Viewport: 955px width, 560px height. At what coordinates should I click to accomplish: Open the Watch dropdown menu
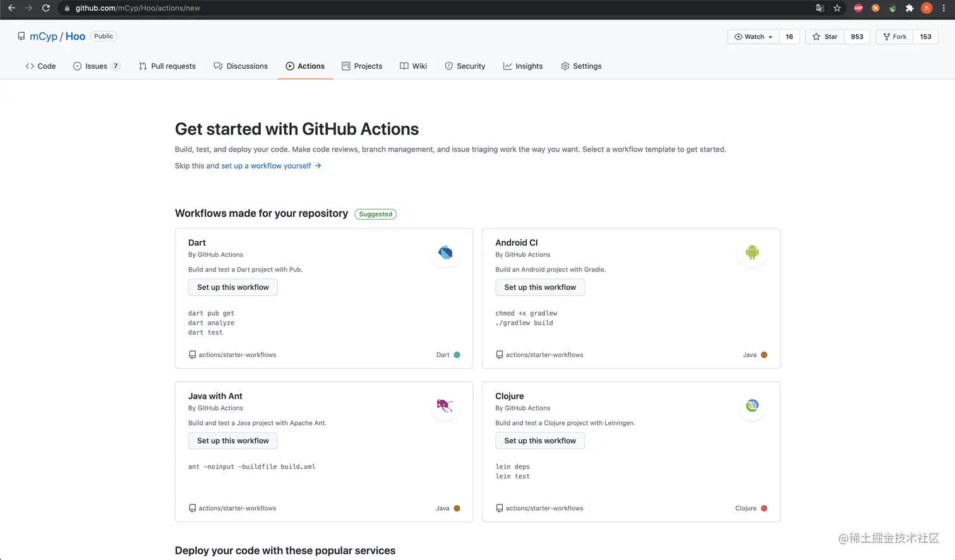point(754,37)
